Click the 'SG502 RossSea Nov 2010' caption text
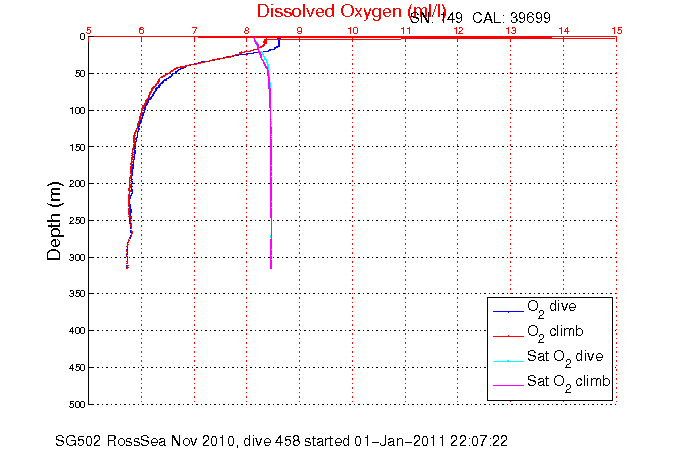The image size is (681, 454). pos(147,441)
